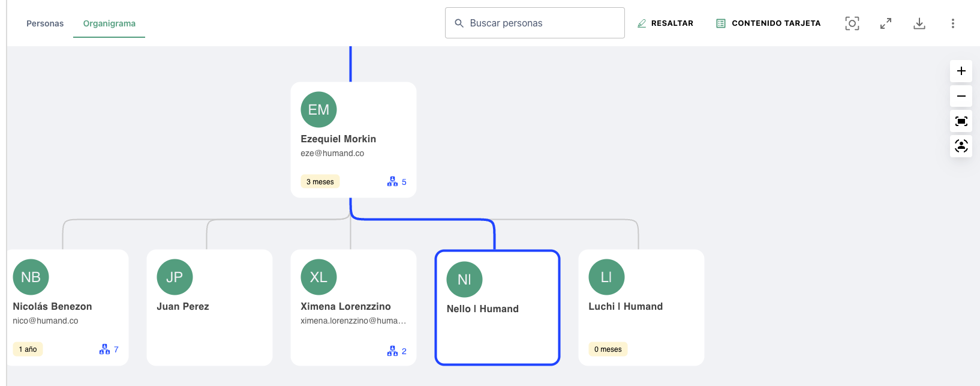Click the fit-to-screen chart icon
Viewport: 980px width, 386px height.
click(961, 121)
